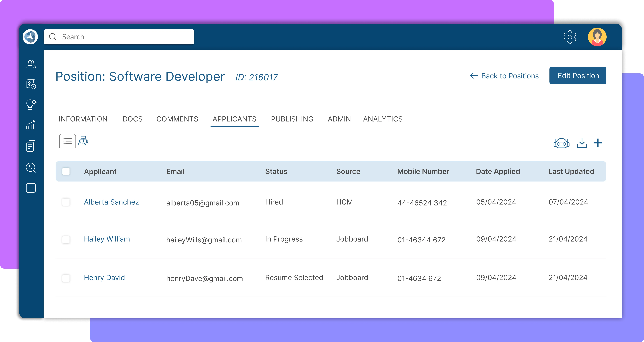Image resolution: width=644 pixels, height=342 pixels.
Task: Add a new applicant with plus icon
Action: [x=598, y=143]
